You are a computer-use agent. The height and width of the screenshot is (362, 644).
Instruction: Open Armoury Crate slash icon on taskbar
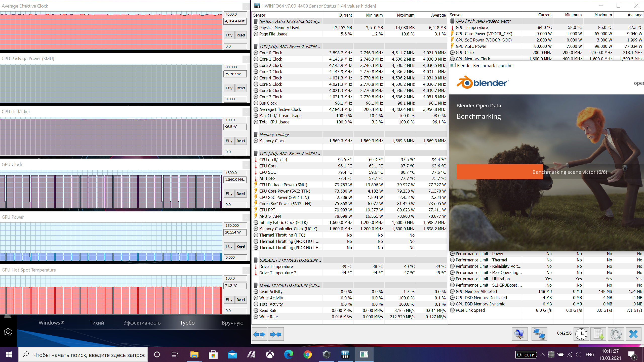coord(251,355)
